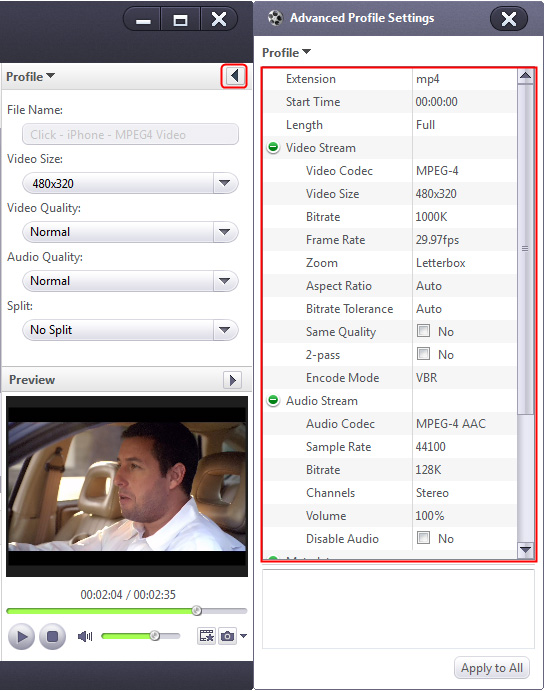Viewport: 545px width, 691px height.
Task: Select the Start Time value 00:00:00
Action: (x=436, y=102)
